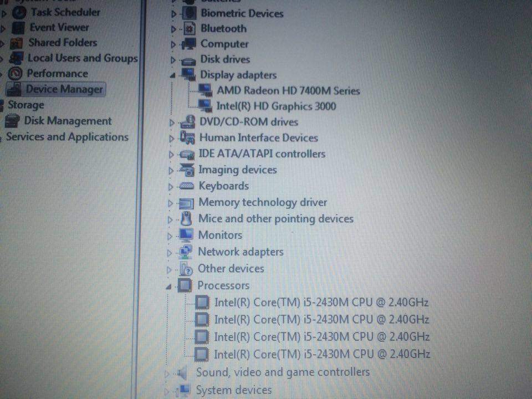Click the Bluetooth category icon
532x399 pixels.
[x=190, y=29]
